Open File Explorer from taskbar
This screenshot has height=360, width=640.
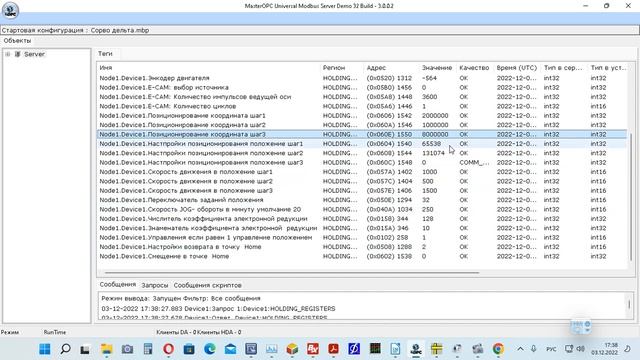point(107,349)
